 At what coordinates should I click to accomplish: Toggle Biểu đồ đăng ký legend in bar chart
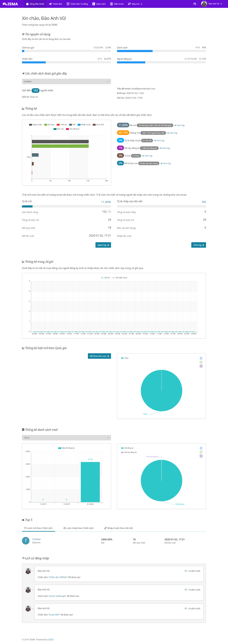(66, 448)
